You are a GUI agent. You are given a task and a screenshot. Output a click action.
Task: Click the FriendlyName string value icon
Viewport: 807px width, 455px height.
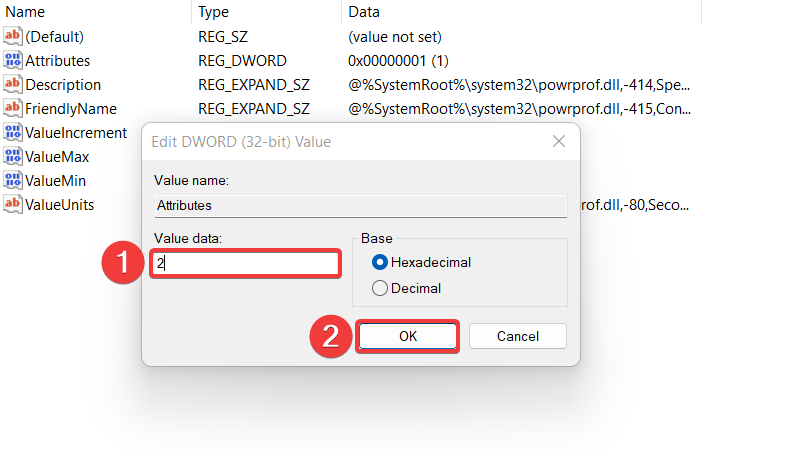coord(13,108)
